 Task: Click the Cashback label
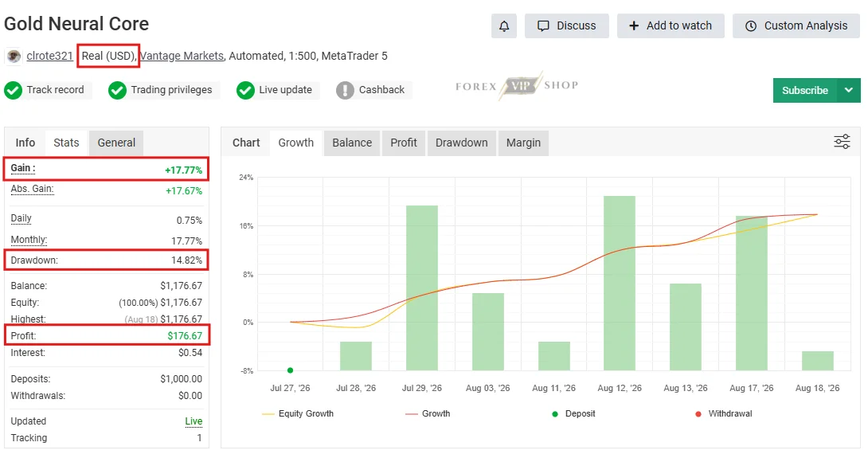point(381,90)
